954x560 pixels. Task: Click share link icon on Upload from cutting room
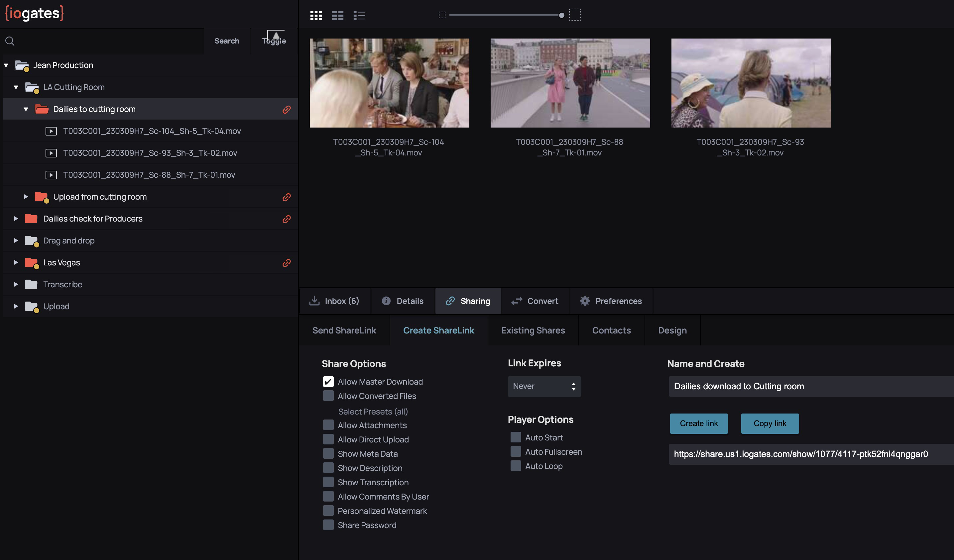pyautogui.click(x=287, y=197)
